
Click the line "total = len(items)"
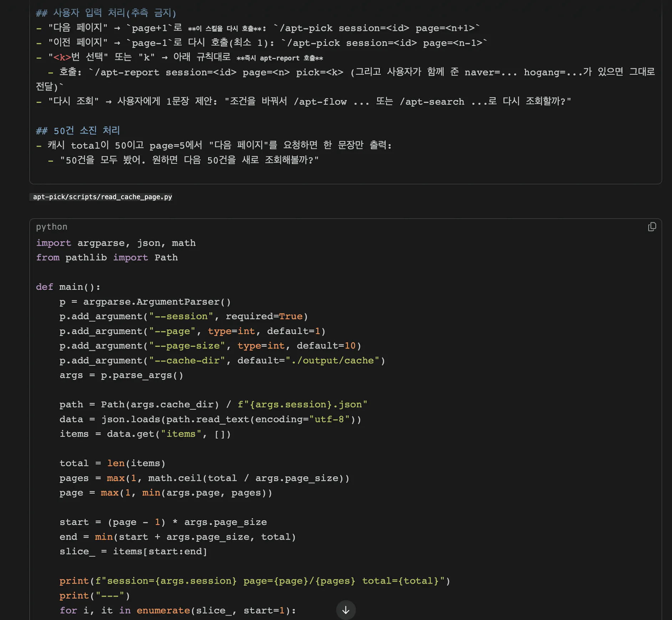(x=113, y=463)
